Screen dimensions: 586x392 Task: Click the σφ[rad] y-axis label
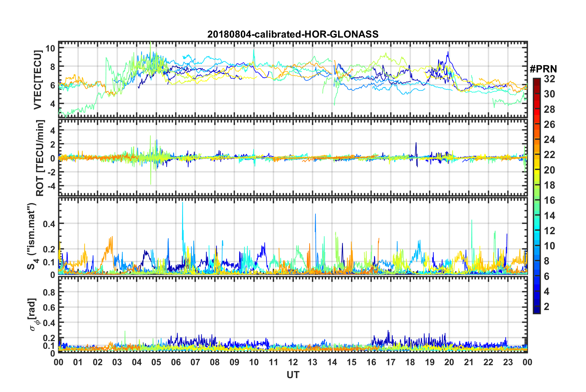click(33, 314)
